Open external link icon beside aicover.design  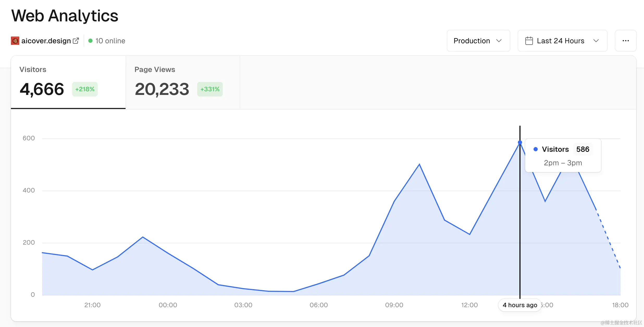coord(76,41)
